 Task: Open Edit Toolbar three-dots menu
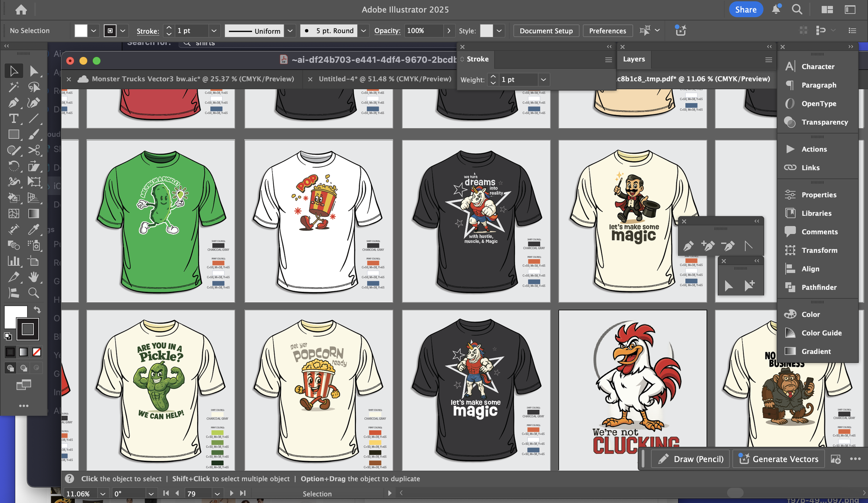click(x=24, y=406)
